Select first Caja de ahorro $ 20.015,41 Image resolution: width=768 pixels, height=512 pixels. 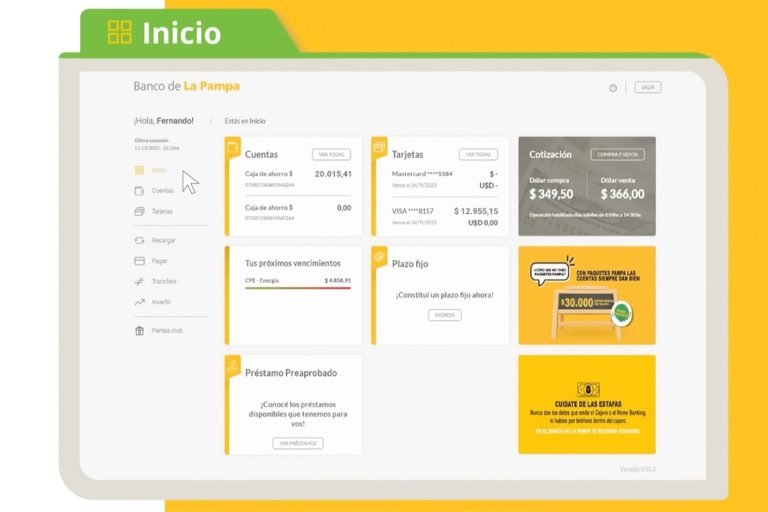point(298,179)
